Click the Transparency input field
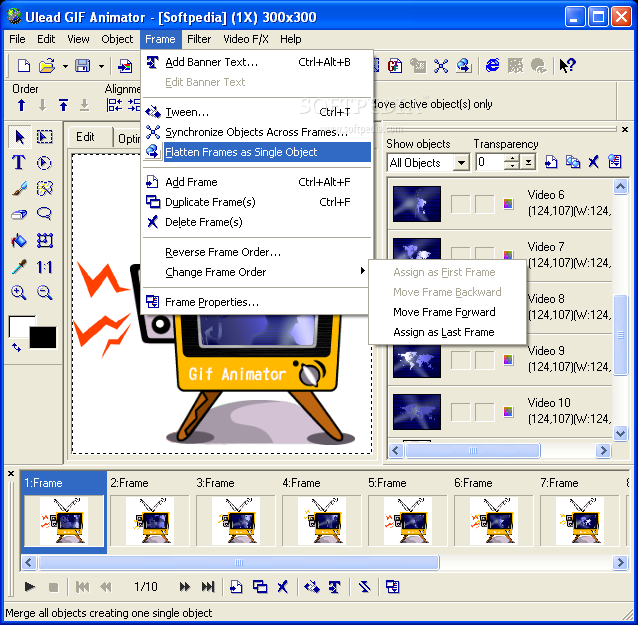638x625 pixels. [489, 163]
